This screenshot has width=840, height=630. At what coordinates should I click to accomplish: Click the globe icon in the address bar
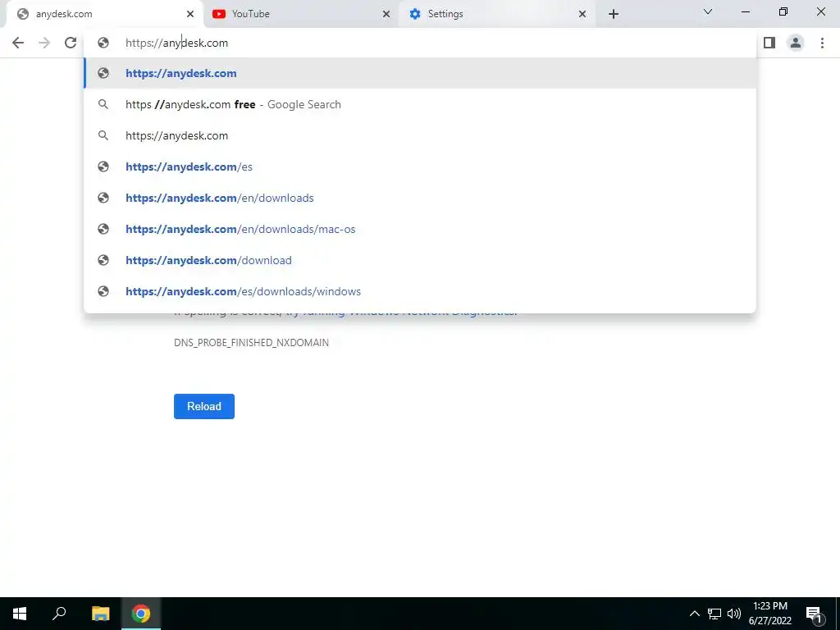coord(103,43)
